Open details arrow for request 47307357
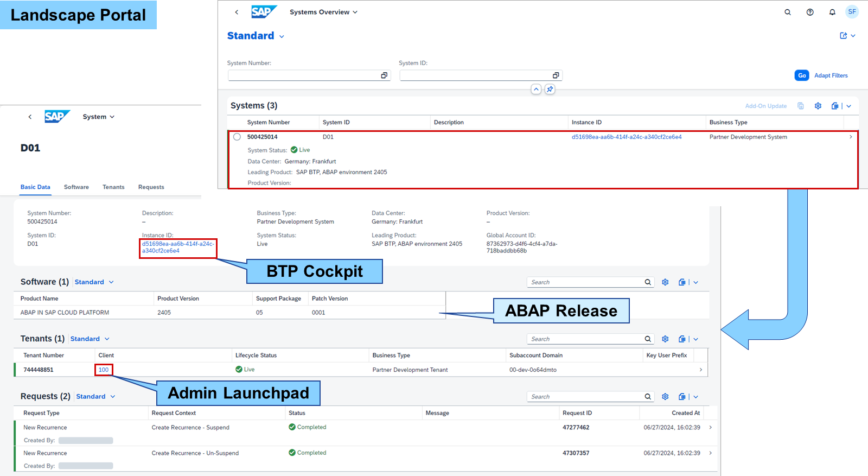Viewport: 868px width, 476px height. [711, 453]
